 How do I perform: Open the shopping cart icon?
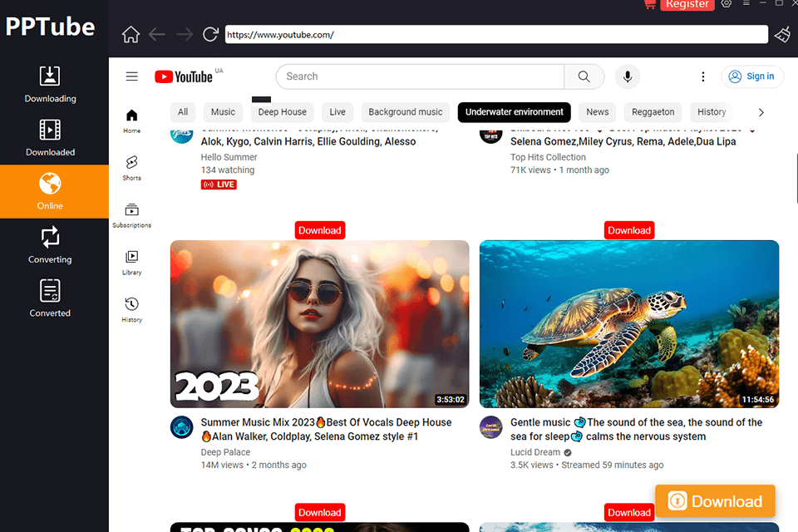click(650, 4)
